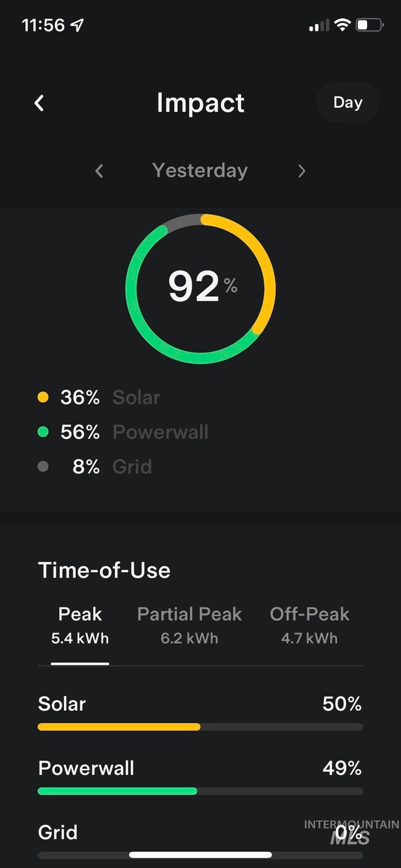This screenshot has height=868, width=401.
Task: Tap the cellular signal bars icon
Action: tap(319, 26)
